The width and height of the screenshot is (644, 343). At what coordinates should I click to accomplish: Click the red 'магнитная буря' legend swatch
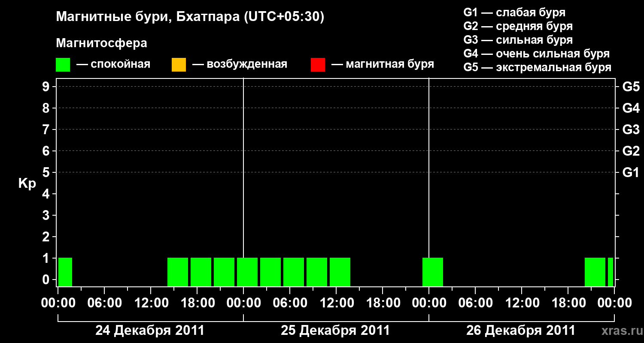[x=318, y=65]
